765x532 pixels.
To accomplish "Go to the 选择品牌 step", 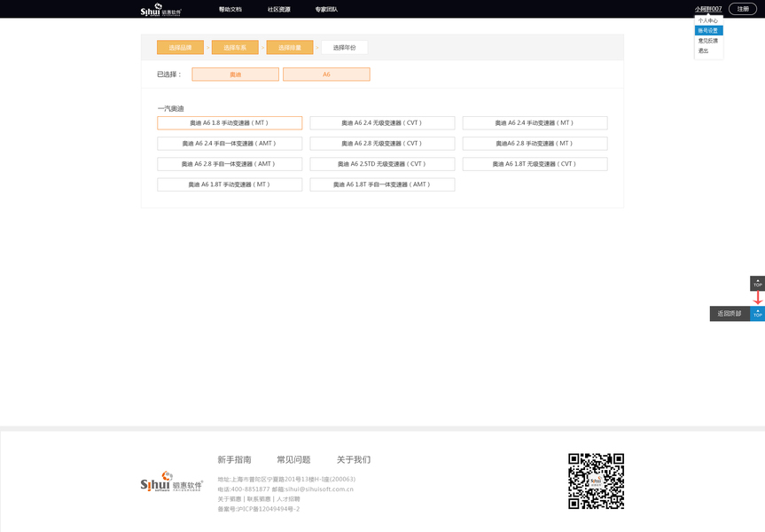I will pos(180,47).
